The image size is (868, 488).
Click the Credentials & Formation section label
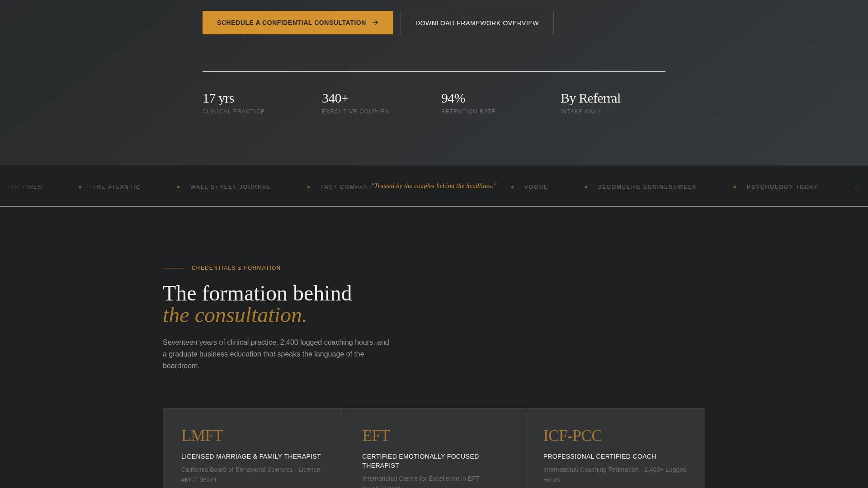(236, 268)
